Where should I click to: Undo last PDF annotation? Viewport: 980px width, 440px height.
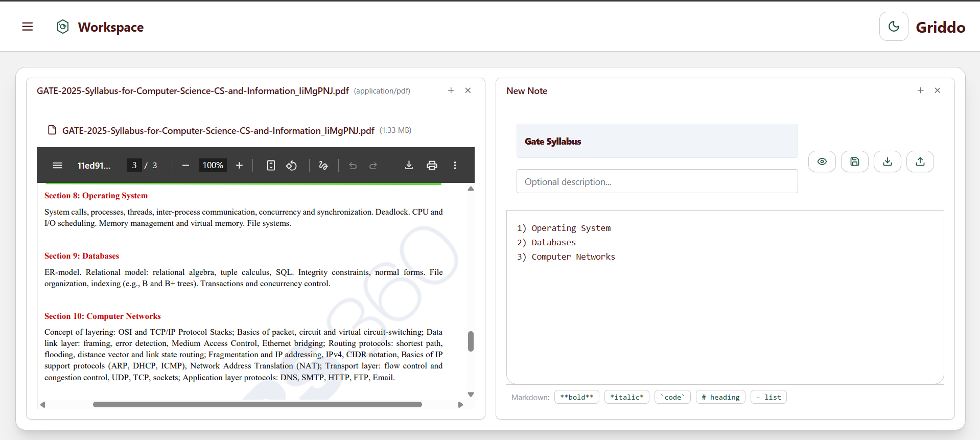[353, 166]
